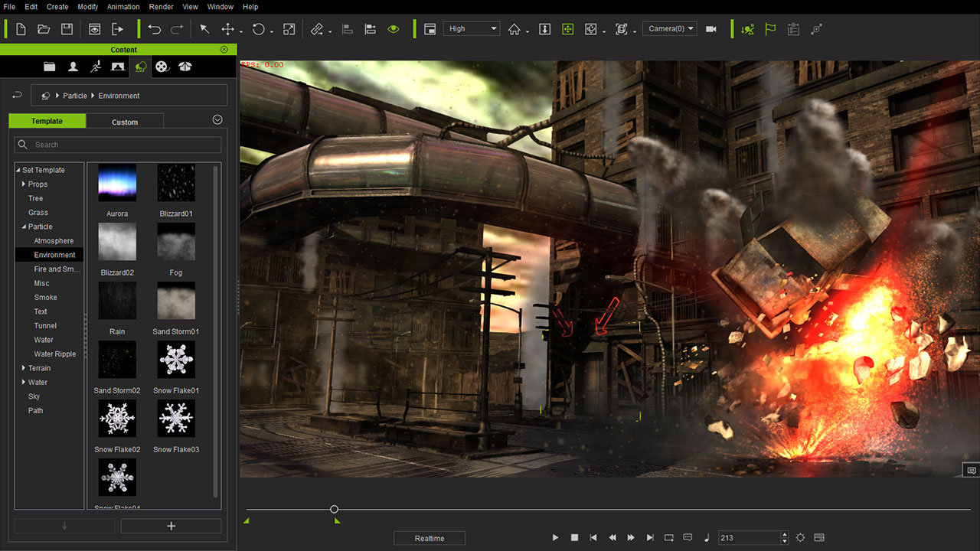Click the Undo arrow icon

click(x=155, y=29)
